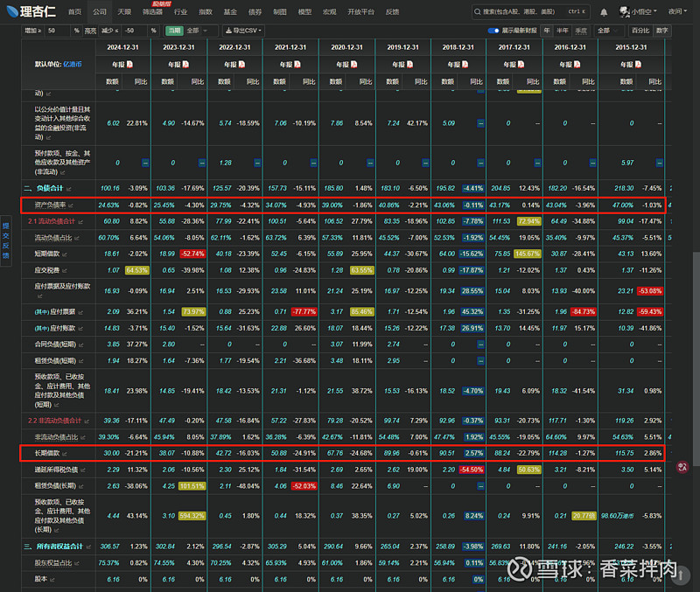The image size is (700, 592).
Task: Click the scroll-to-top arrow button
Action: point(681,575)
